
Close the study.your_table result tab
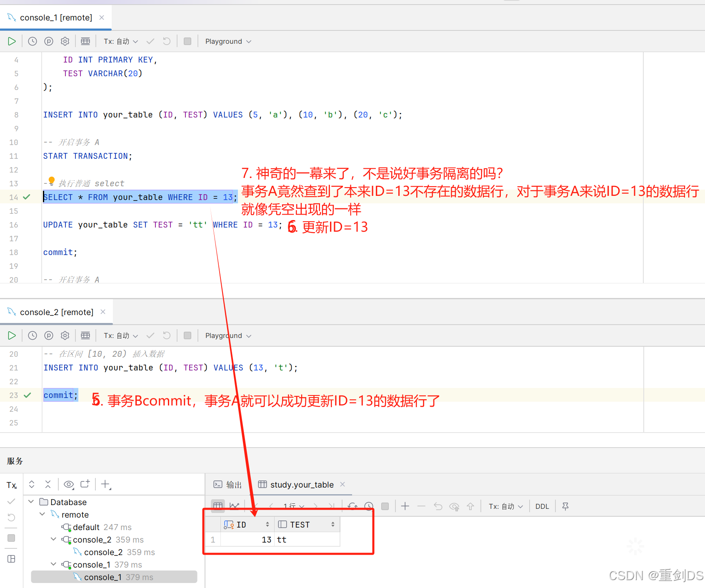point(342,484)
